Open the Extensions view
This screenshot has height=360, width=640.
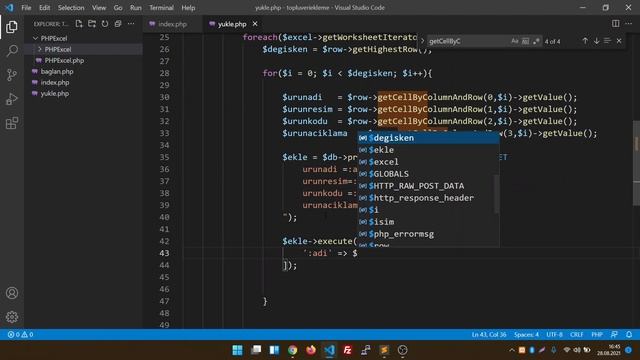(x=12, y=123)
